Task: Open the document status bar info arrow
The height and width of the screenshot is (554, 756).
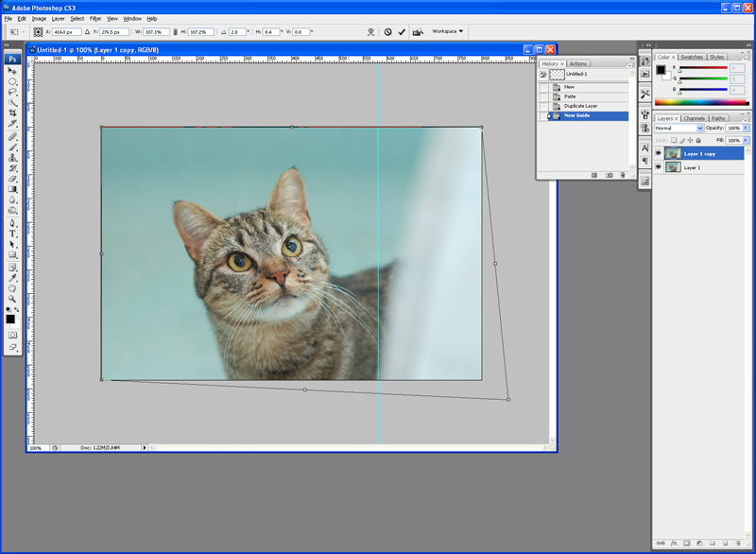Action: (x=145, y=447)
